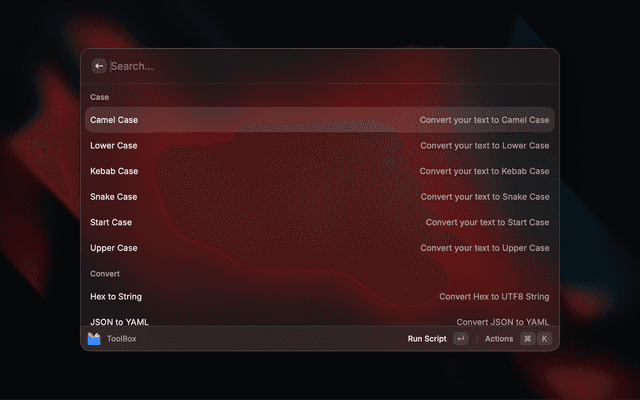Click the ToolBox label in footer
The height and width of the screenshot is (400, 640).
click(x=122, y=338)
